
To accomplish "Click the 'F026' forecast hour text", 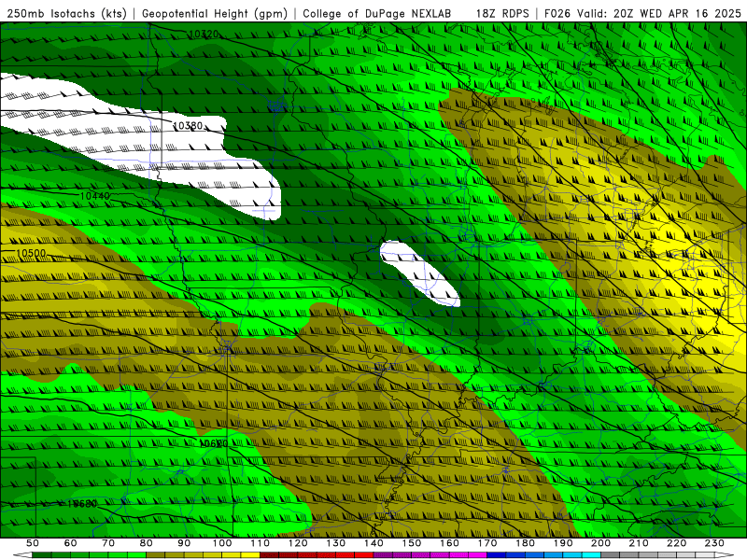I will pos(557,13).
